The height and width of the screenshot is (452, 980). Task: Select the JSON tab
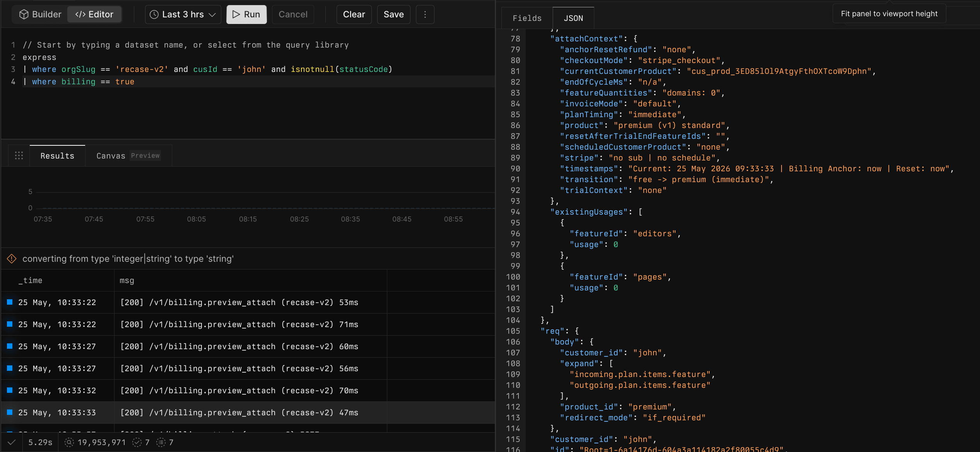tap(573, 18)
